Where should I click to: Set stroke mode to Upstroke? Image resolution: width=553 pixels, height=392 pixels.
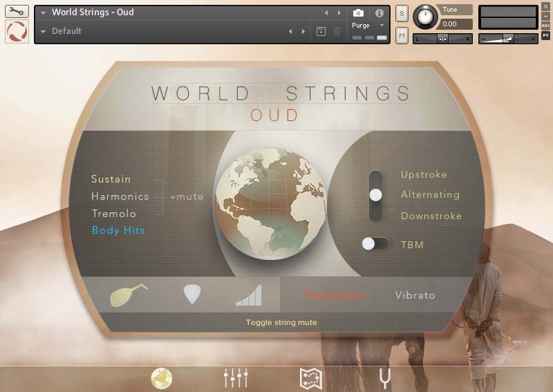[424, 175]
